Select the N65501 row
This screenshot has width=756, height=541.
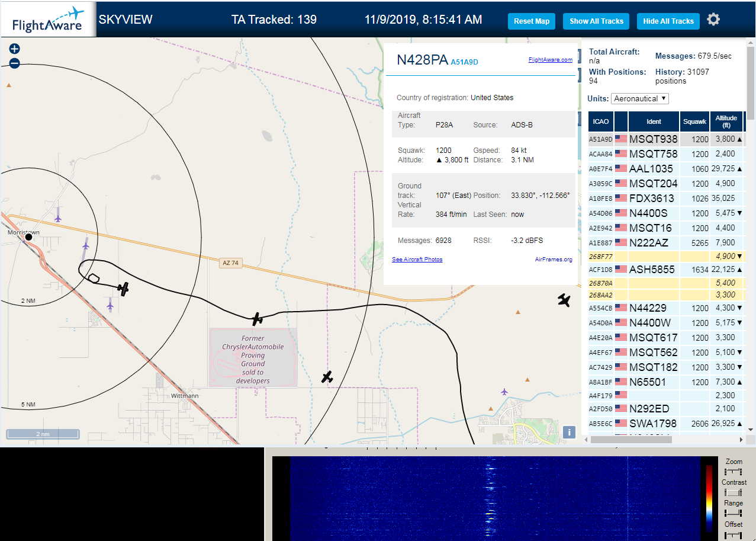(x=666, y=382)
